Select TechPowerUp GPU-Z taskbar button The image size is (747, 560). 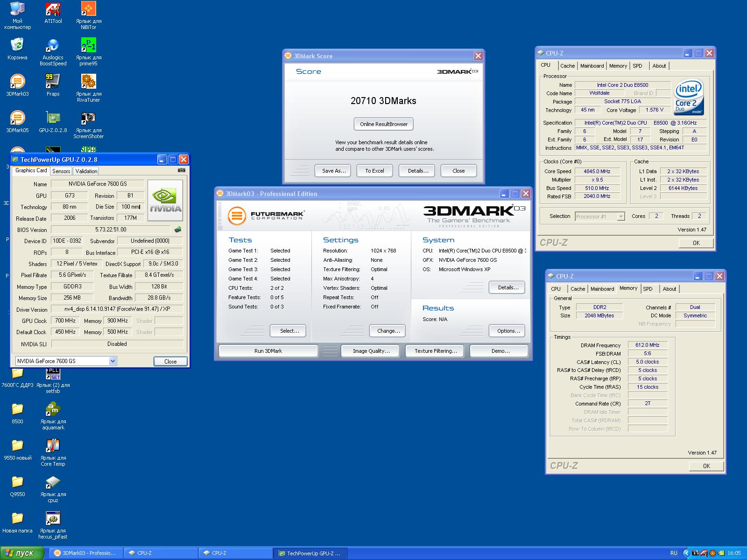[310, 553]
